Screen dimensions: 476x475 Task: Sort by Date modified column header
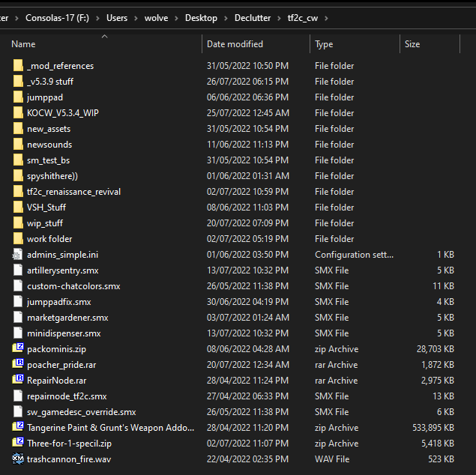point(235,44)
